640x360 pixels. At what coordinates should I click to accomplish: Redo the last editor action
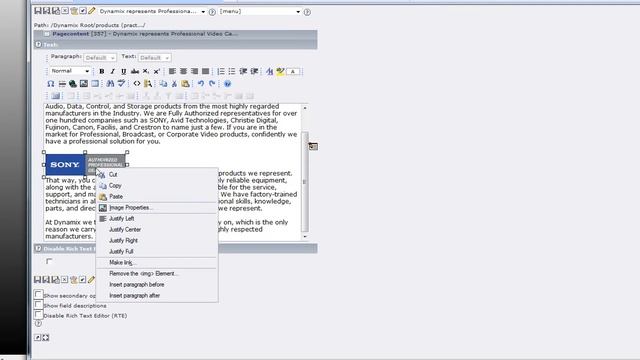point(212,84)
